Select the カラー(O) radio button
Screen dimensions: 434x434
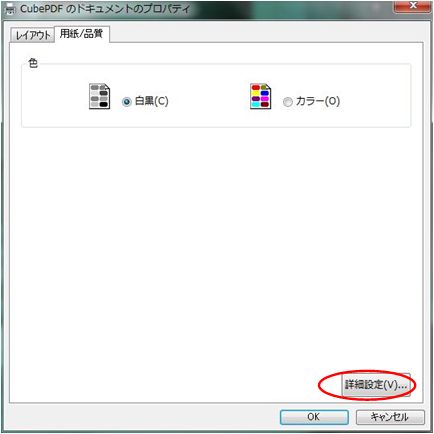(x=288, y=102)
